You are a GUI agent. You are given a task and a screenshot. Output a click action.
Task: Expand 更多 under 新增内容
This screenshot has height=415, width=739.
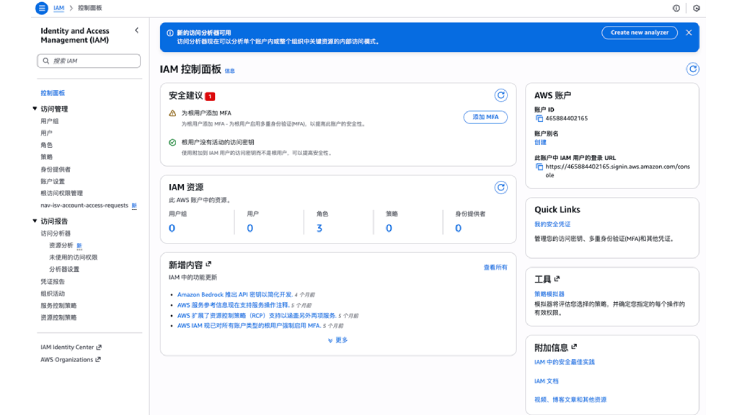tap(337, 340)
